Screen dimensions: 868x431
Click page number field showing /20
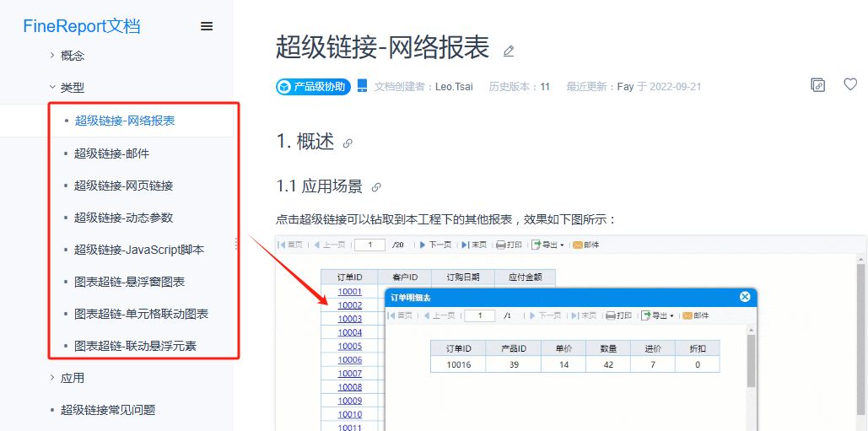pyautogui.click(x=369, y=245)
